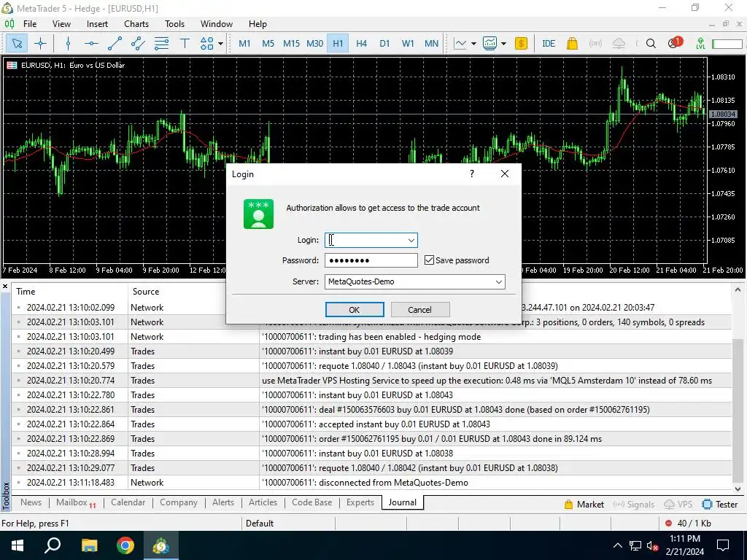Image resolution: width=747 pixels, height=560 pixels.
Task: Click OK in the Login dialog
Action: 355,309
